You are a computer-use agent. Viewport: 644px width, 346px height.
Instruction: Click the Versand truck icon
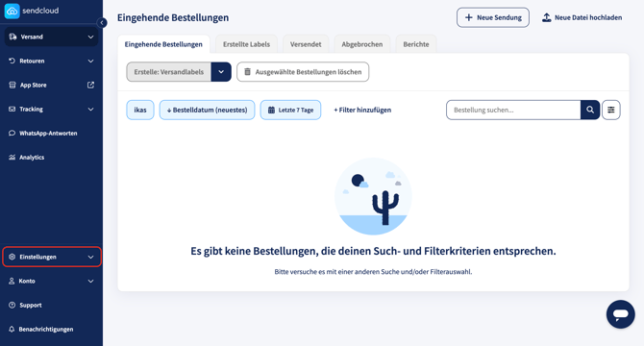[12, 37]
